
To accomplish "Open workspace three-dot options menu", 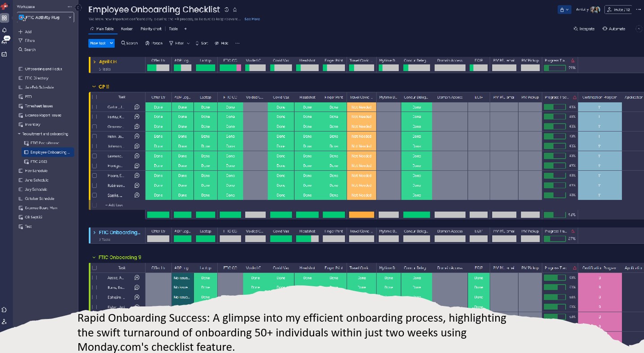I will point(69,7).
